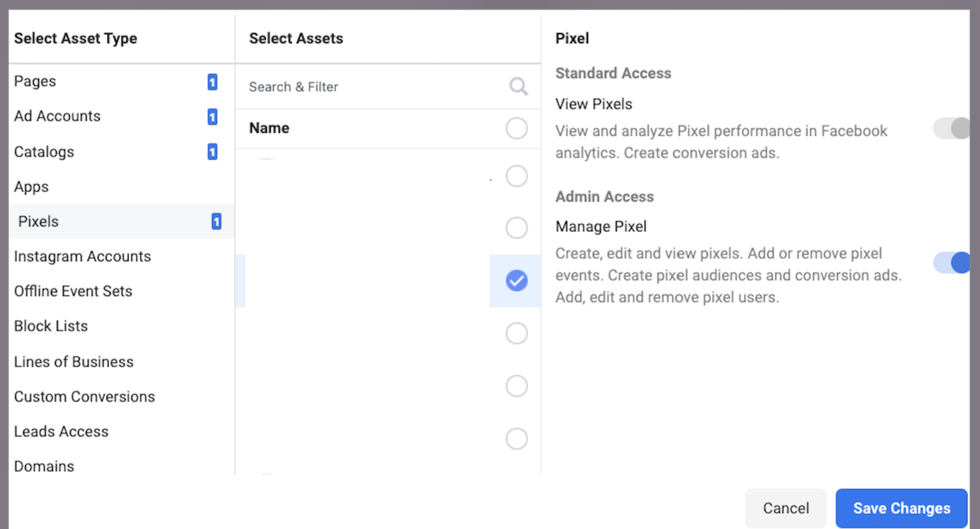
Task: Select Pages asset type
Action: point(122,82)
